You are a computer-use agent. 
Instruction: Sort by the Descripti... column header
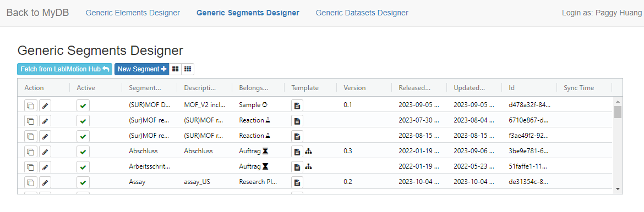coord(200,88)
